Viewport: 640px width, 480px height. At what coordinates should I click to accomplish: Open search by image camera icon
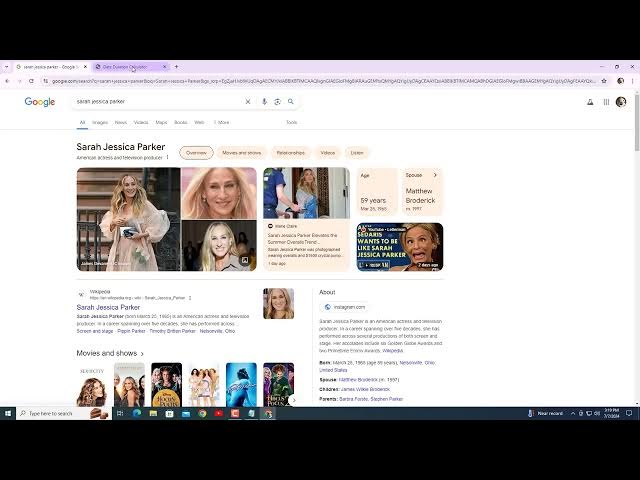click(x=276, y=101)
